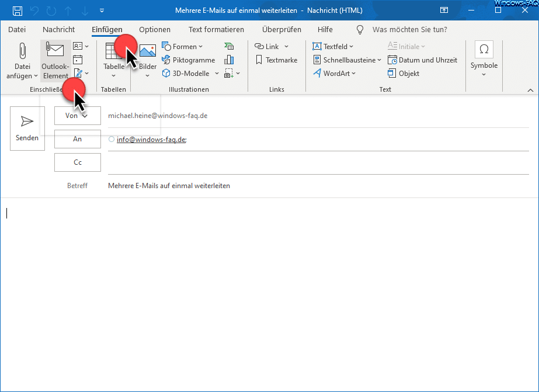Screen dimensions: 539x392
Task: Open Quick Access Toolbar customization dropdown
Action: 102,11
